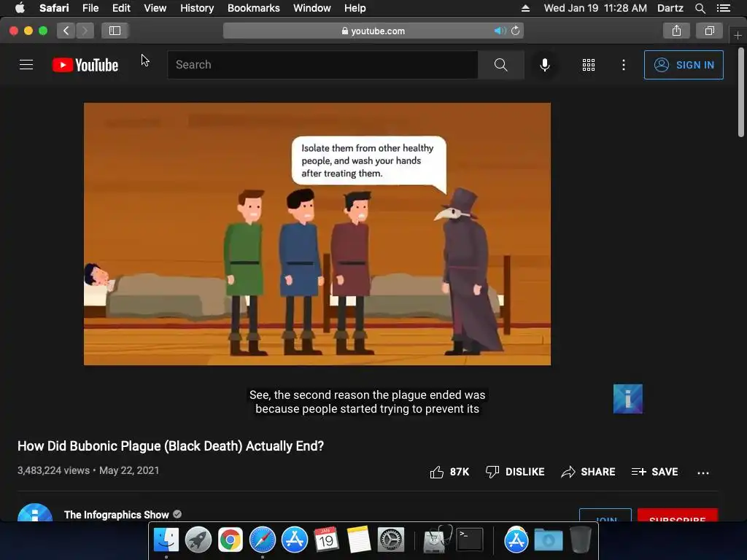The height and width of the screenshot is (560, 747).
Task: Open the Edit menu
Action: (x=121, y=8)
